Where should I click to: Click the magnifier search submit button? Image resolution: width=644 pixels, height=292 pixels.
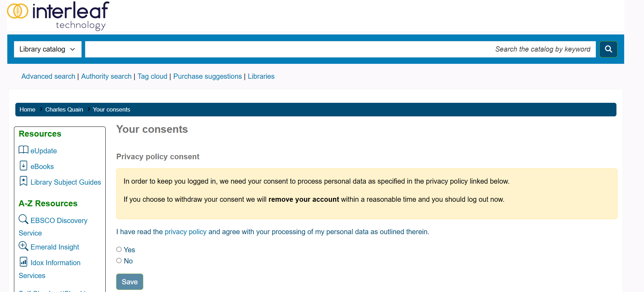608,49
